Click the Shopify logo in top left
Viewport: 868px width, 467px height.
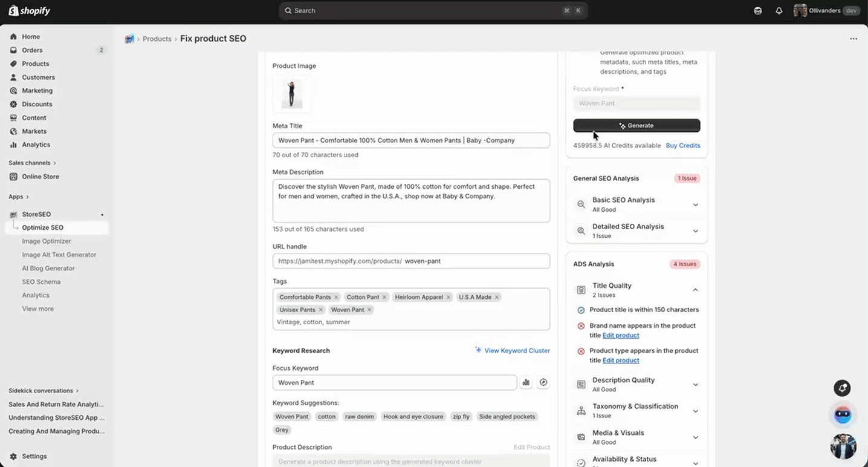[x=28, y=10]
